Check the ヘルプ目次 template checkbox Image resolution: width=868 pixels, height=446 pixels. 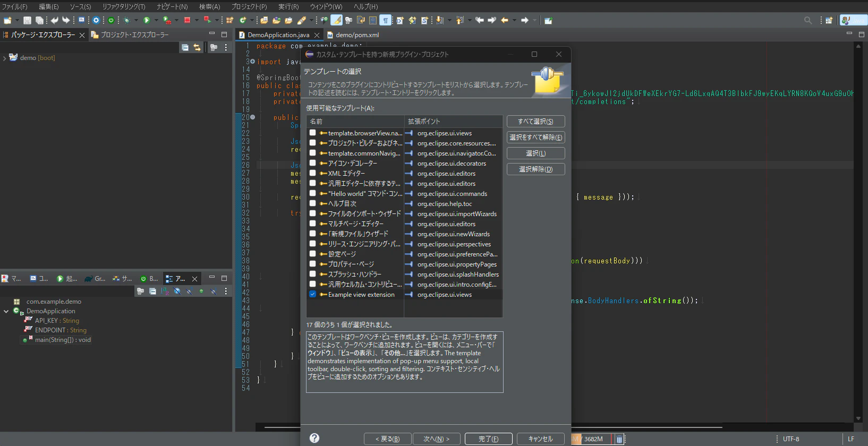pos(313,203)
